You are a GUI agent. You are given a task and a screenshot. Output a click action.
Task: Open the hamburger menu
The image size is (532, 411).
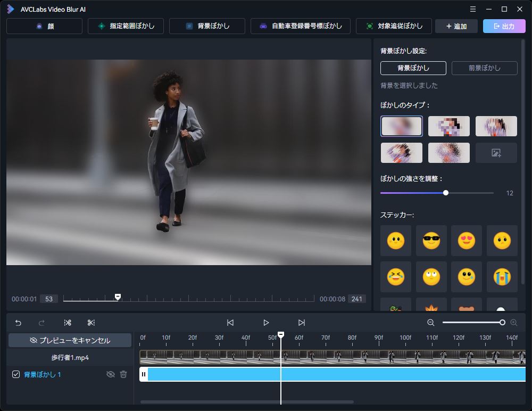click(x=472, y=9)
